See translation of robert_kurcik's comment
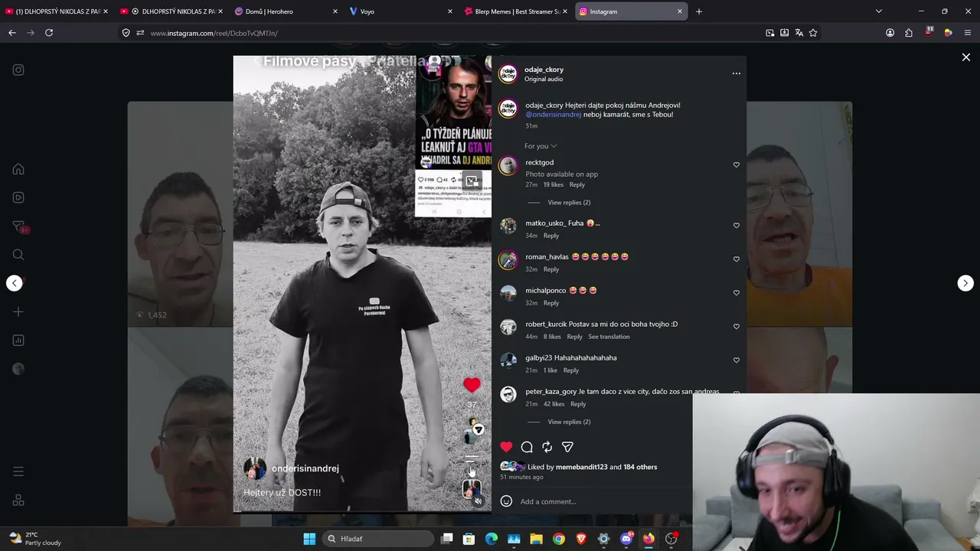Viewport: 980px width, 551px height. point(609,337)
